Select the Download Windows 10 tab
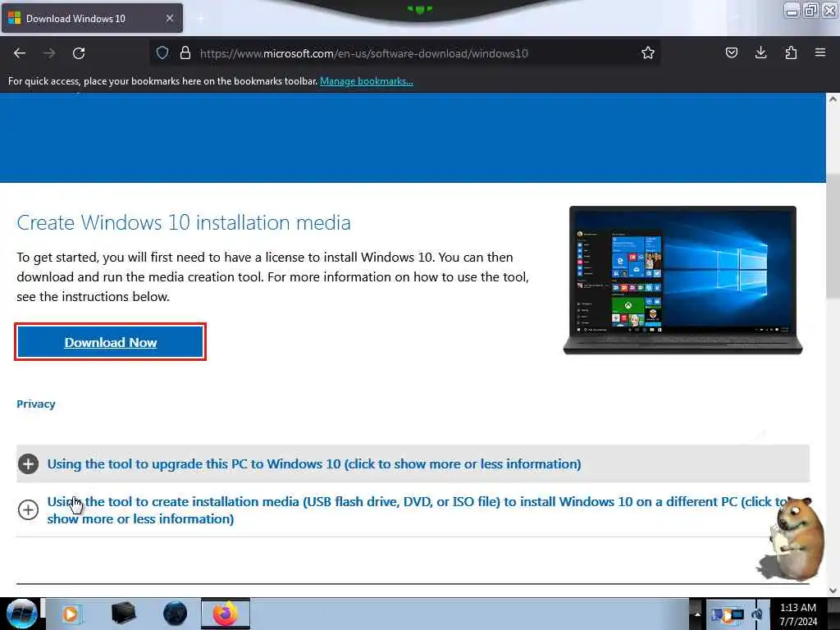 coord(92,18)
